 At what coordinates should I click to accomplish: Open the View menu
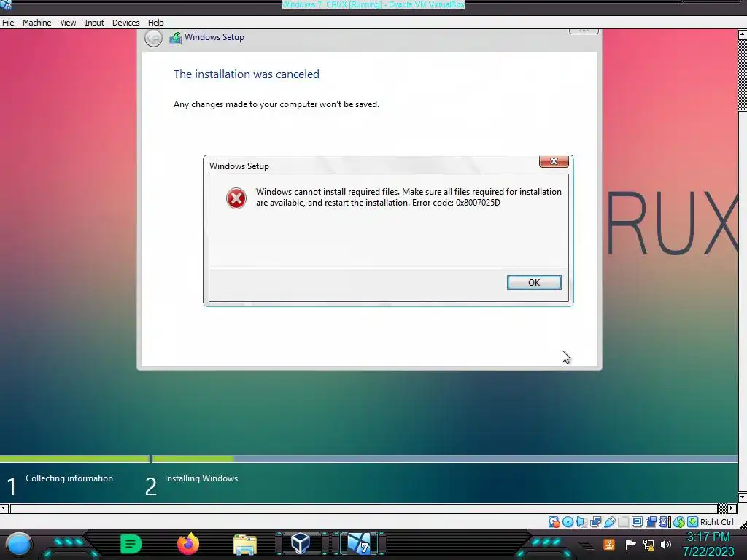tap(68, 23)
